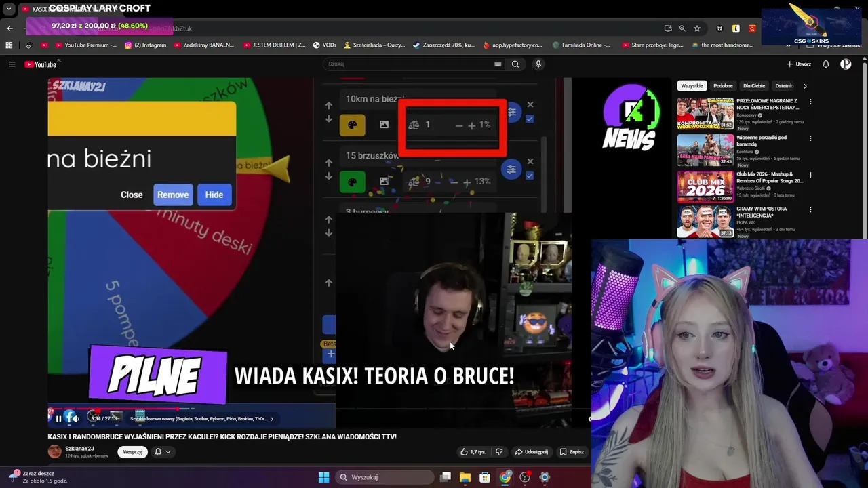
Task: Go to YouTube home via the logo
Action: [41, 64]
